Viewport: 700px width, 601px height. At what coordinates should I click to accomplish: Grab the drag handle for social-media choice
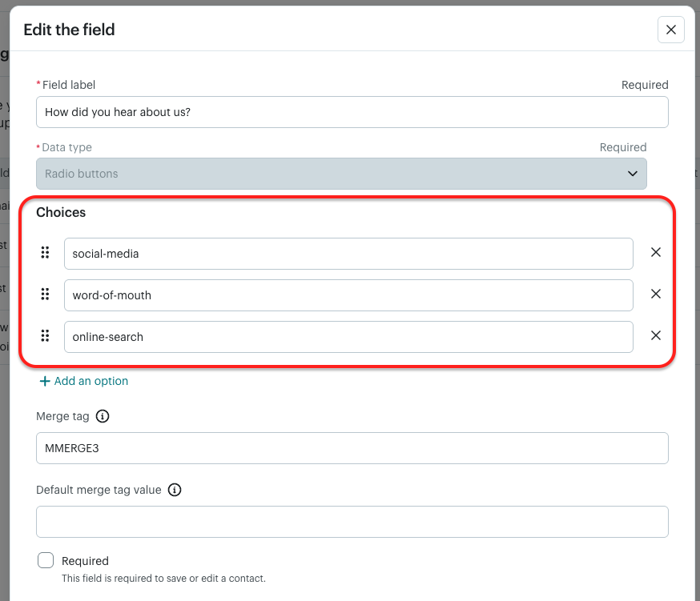(45, 253)
